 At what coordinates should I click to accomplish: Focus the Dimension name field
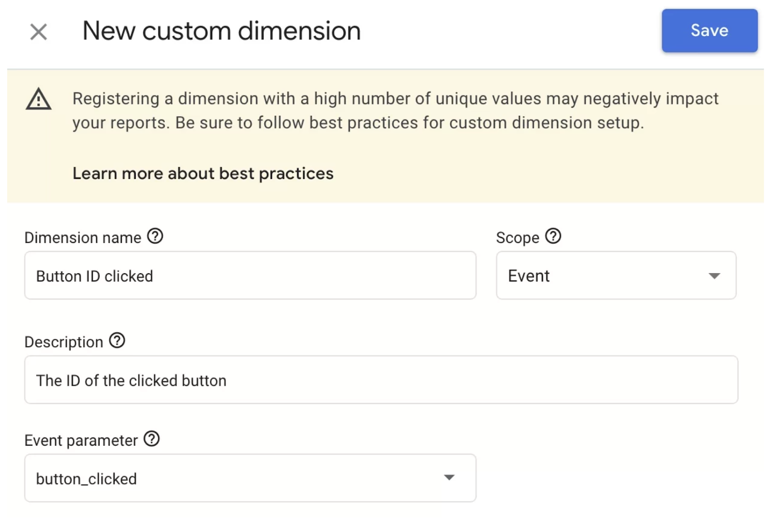tap(250, 276)
